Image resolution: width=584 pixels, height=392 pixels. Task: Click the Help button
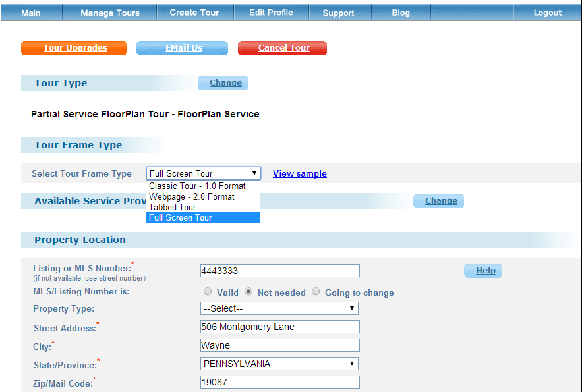point(484,271)
